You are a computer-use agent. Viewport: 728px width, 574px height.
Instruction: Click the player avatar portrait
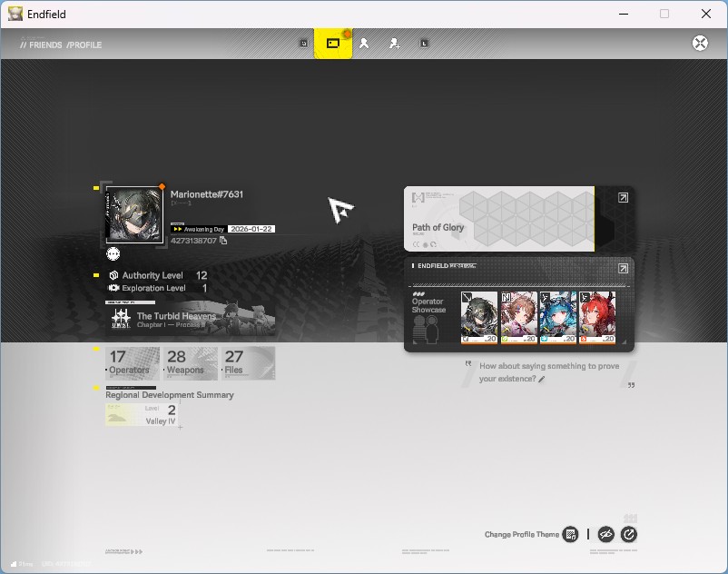pyautogui.click(x=134, y=214)
